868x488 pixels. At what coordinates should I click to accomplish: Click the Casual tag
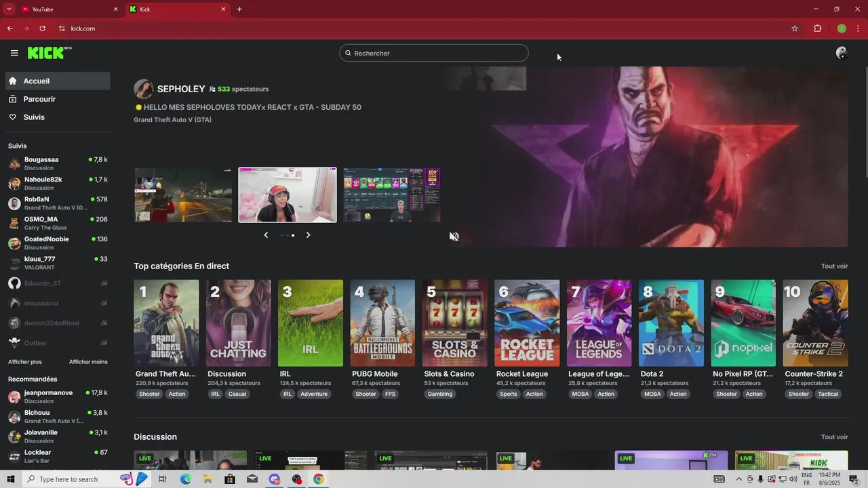pyautogui.click(x=237, y=394)
